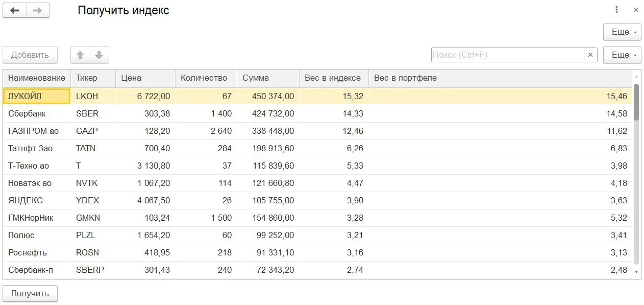Viewport: 644px width, 305px height.
Task: Move row up with the up arrow
Action: (80, 55)
